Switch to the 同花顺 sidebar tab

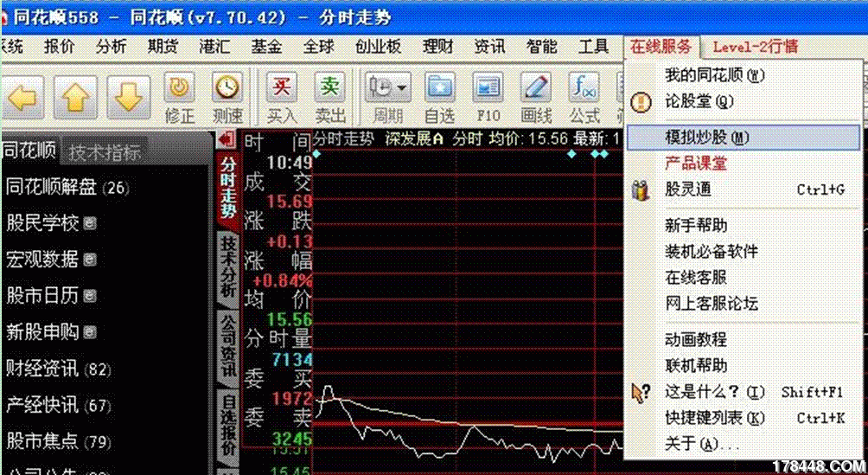[29, 151]
